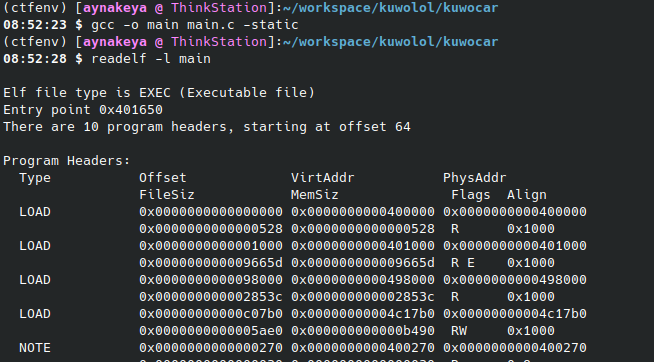Click the 'readelf -l main' command text
The width and height of the screenshot is (654, 362).
[x=151, y=59]
